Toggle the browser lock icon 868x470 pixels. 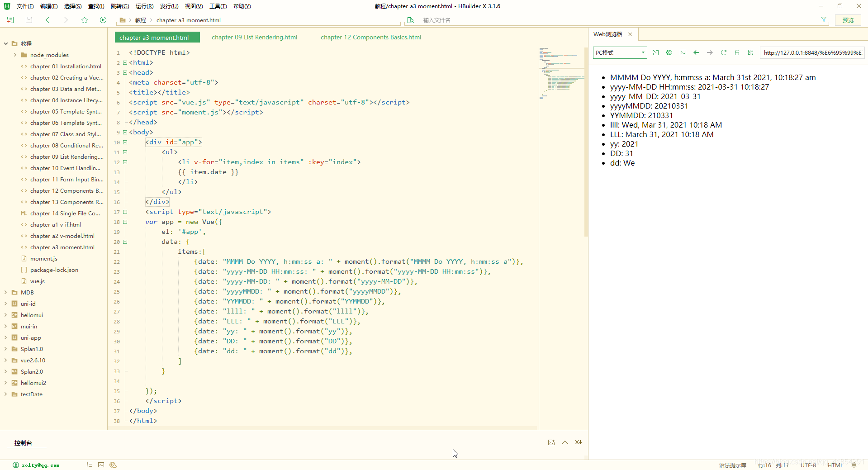point(737,52)
